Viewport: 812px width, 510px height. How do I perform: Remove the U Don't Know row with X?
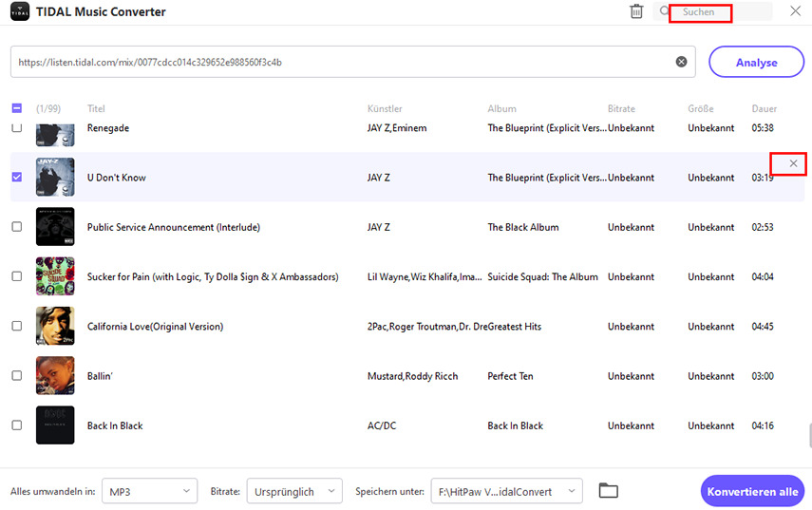[793, 163]
